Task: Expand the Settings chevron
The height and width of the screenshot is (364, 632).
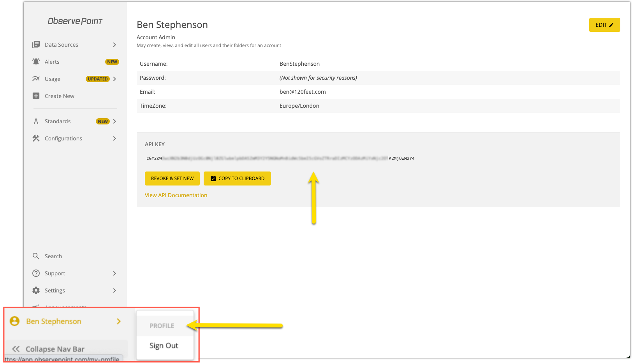Action: tap(114, 290)
